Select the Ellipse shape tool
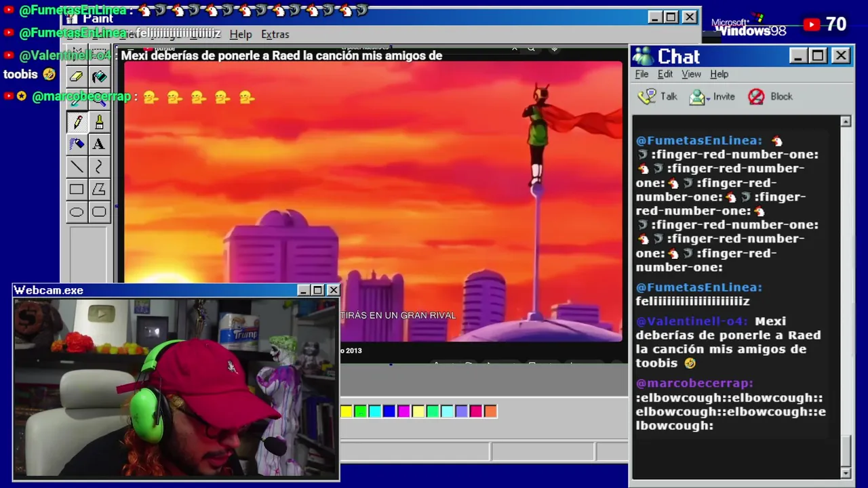The height and width of the screenshot is (488, 868). tap(77, 212)
